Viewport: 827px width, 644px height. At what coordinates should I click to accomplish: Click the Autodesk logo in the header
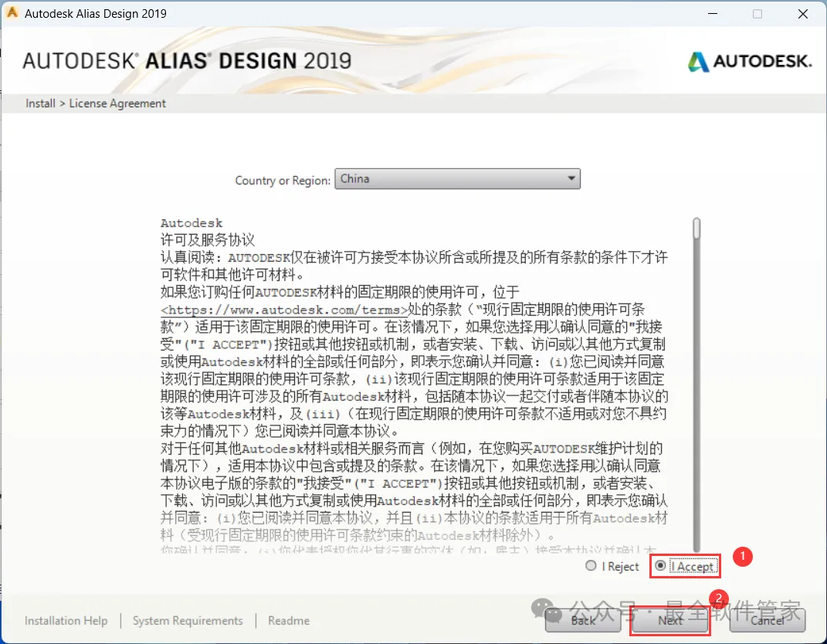pos(750,61)
